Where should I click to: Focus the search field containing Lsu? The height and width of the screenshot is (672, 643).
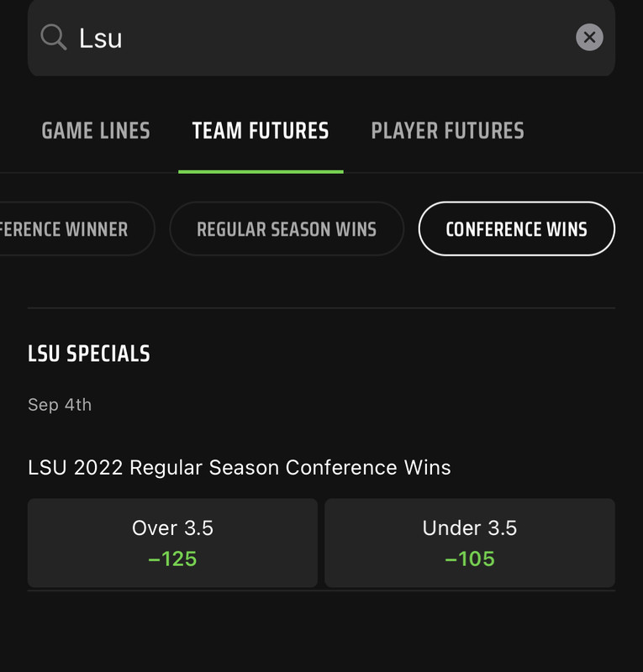(321, 38)
